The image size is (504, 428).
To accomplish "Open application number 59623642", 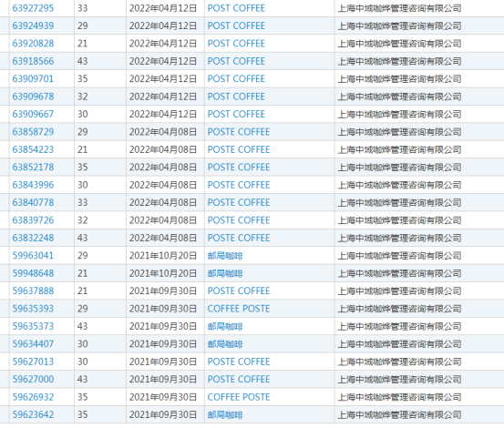I will coord(33,415).
